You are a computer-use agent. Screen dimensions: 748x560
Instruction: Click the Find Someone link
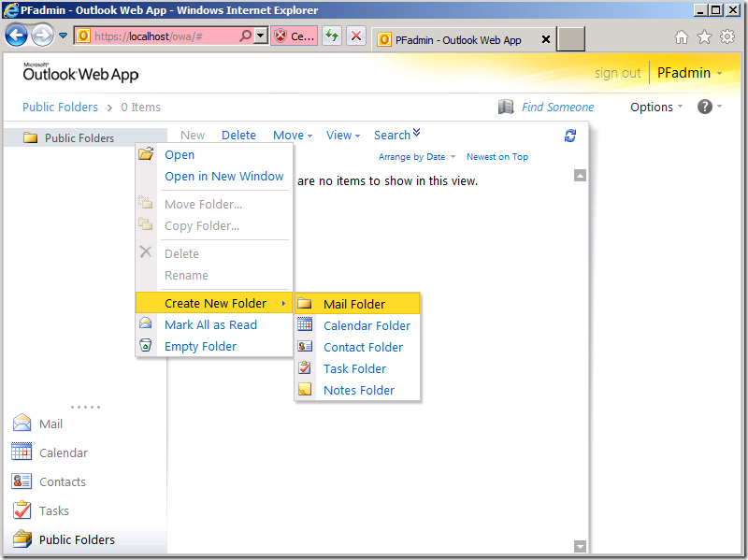(557, 107)
